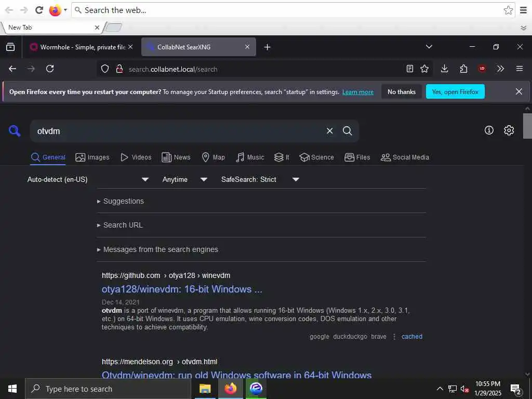Open the Windows Start menu
This screenshot has width=532, height=399.
[12, 389]
